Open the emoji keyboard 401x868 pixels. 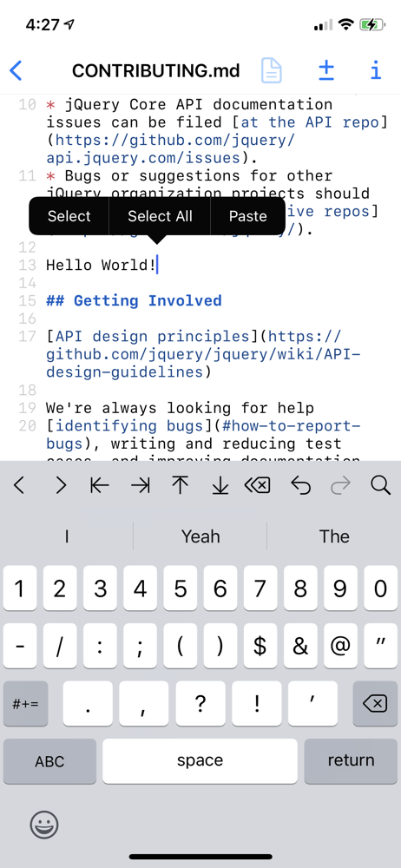tap(44, 825)
